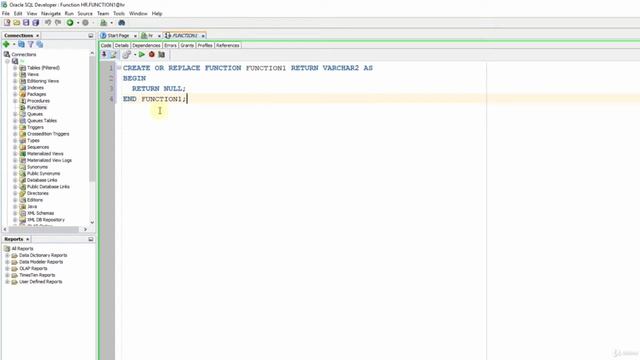Select the Grants sub-tab
This screenshot has width=640, height=360.
tap(187, 45)
